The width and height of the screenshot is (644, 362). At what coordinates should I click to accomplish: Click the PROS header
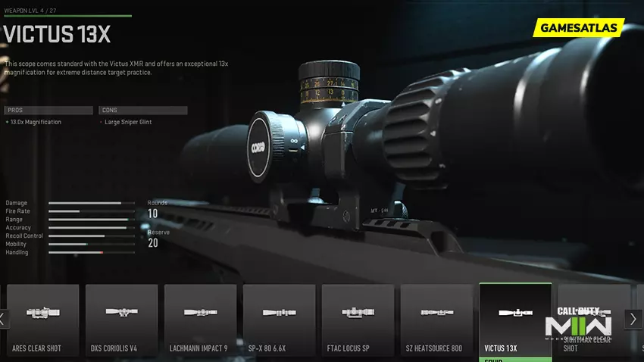(x=48, y=110)
